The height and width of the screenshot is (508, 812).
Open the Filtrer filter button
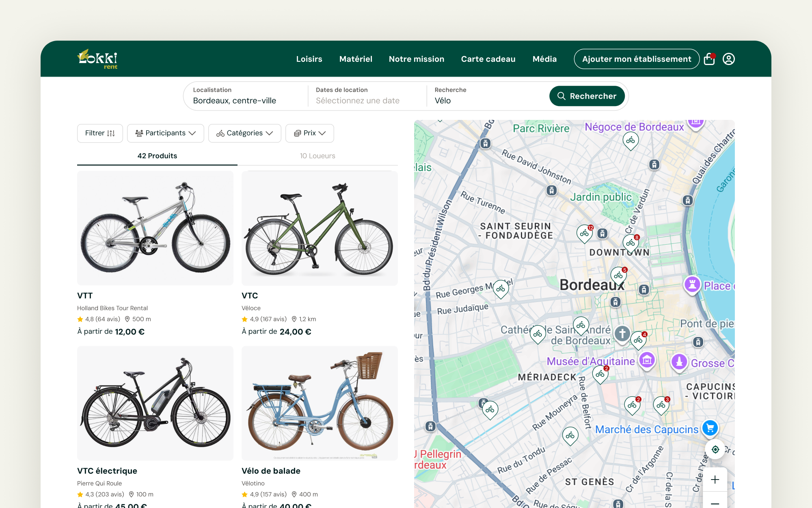click(100, 133)
